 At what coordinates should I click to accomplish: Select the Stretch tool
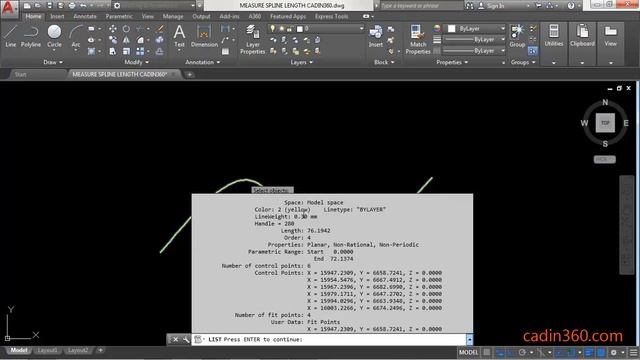pyautogui.click(x=113, y=51)
